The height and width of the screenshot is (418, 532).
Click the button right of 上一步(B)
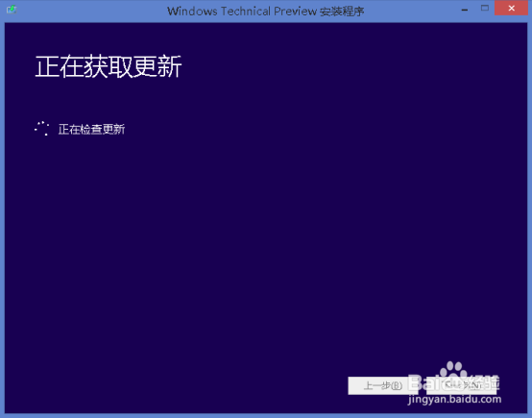pos(462,385)
